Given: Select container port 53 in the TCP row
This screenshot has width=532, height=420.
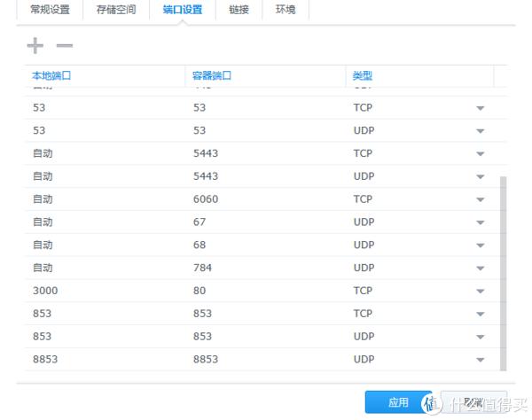Looking at the screenshot, I should (x=199, y=107).
